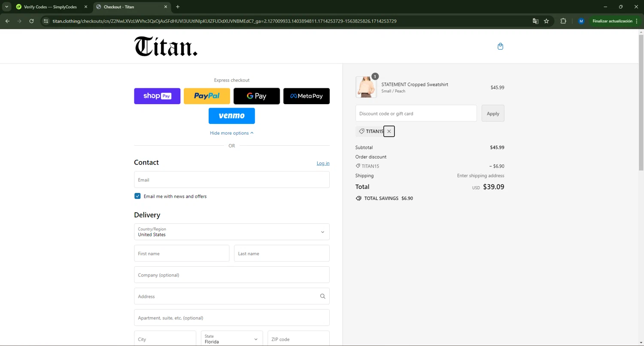This screenshot has width=644, height=346.
Task: Open the Chrome profile avatar M
Action: click(x=581, y=21)
